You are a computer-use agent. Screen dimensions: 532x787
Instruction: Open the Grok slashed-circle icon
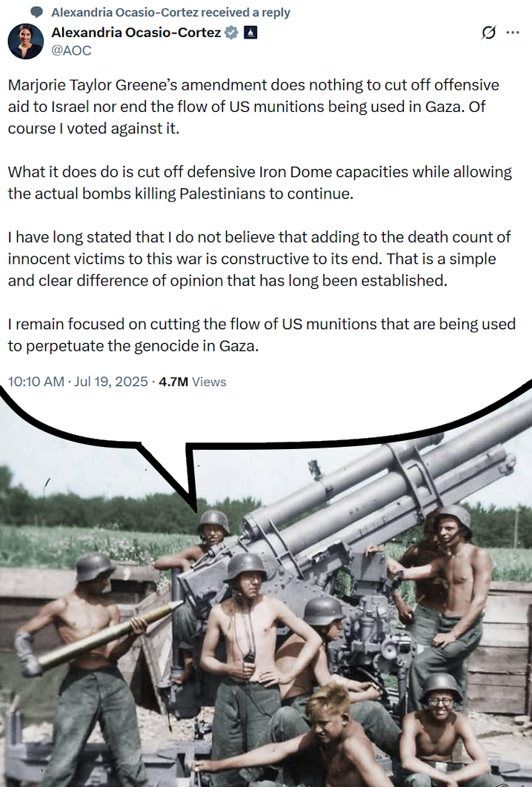pos(488,33)
